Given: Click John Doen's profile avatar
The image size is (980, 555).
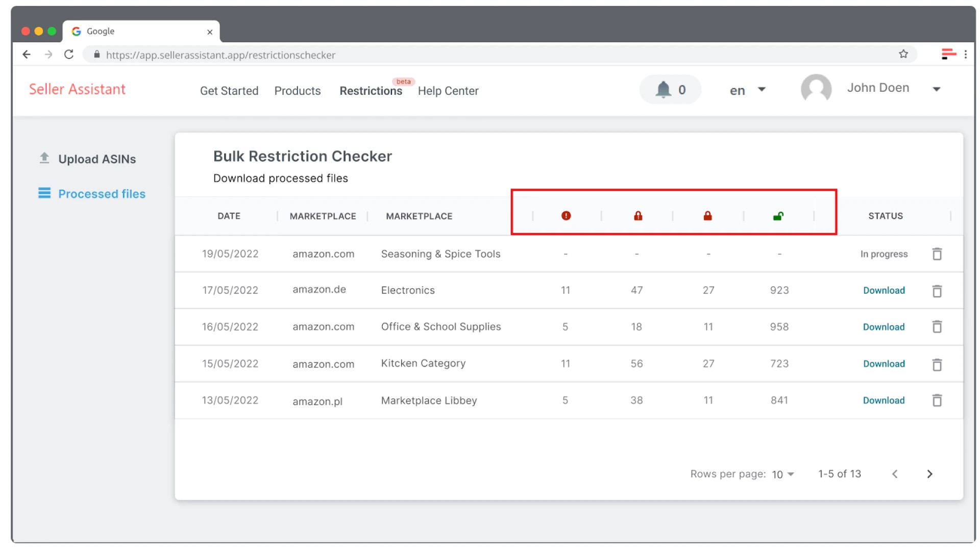Looking at the screenshot, I should pyautogui.click(x=816, y=88).
